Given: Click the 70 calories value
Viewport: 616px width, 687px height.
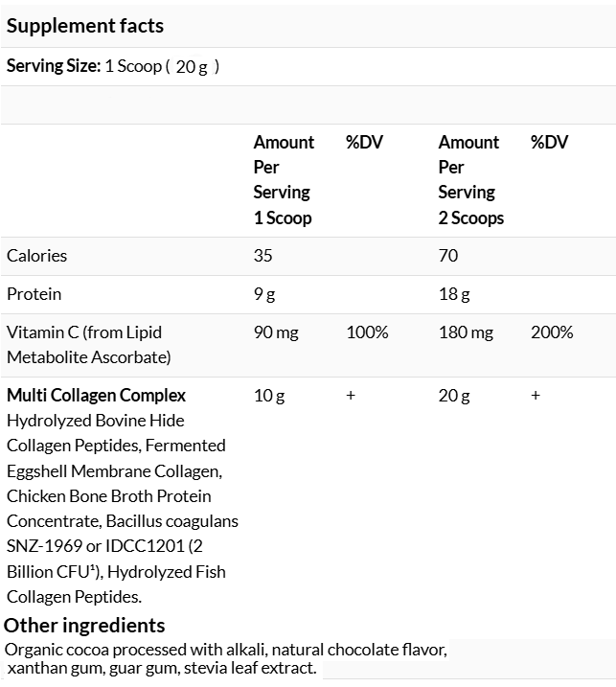Looking at the screenshot, I should point(448,256).
